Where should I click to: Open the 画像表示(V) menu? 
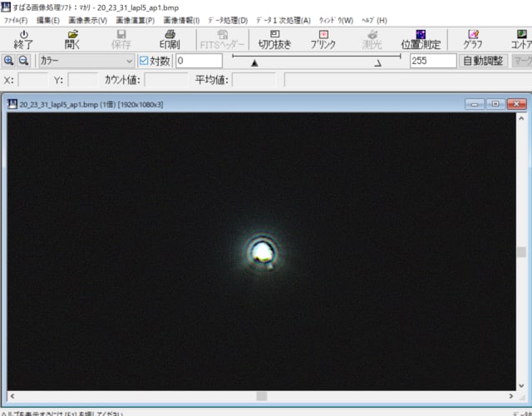[88, 20]
